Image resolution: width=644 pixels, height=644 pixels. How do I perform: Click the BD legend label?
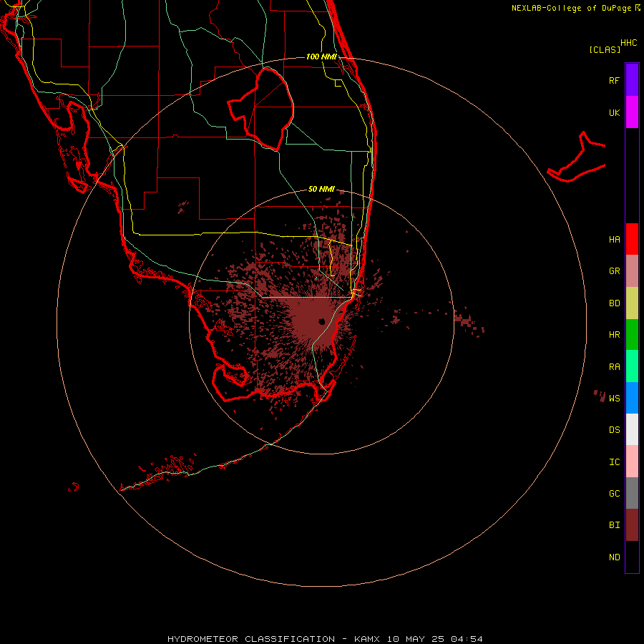[x=614, y=303]
